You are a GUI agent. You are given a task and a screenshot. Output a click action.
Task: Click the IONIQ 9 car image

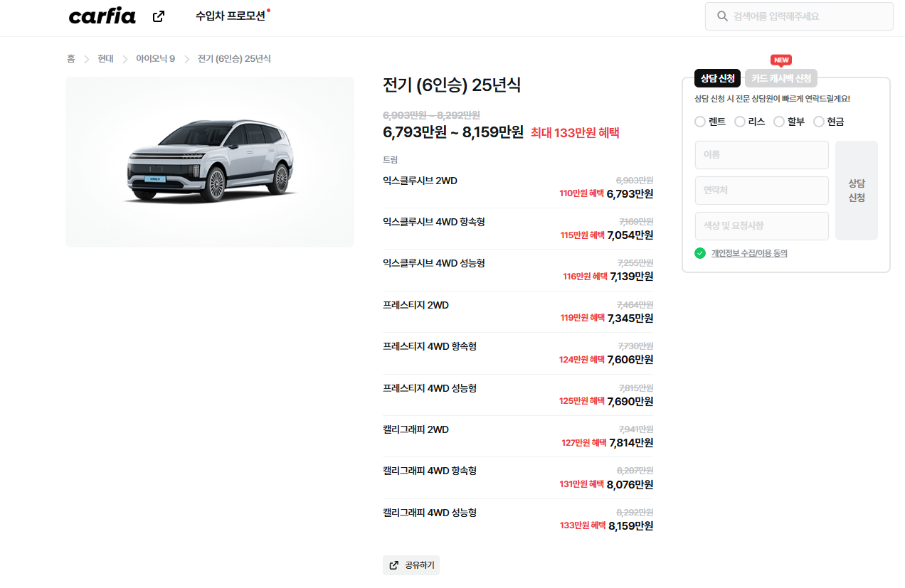(210, 162)
